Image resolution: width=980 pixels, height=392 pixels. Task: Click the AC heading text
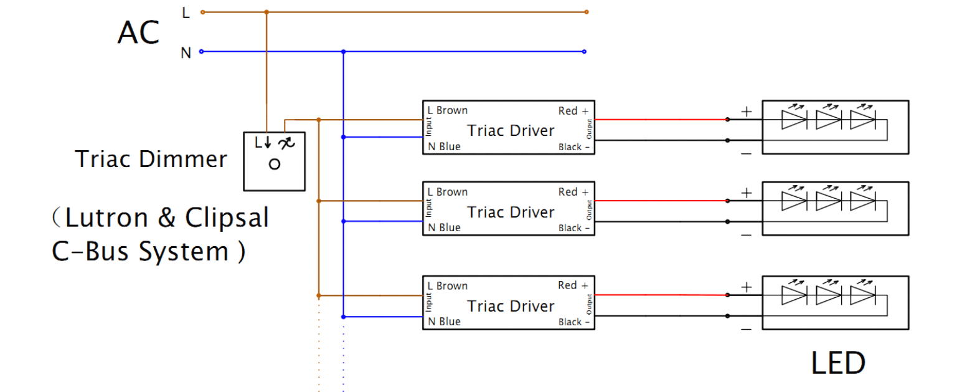click(138, 32)
